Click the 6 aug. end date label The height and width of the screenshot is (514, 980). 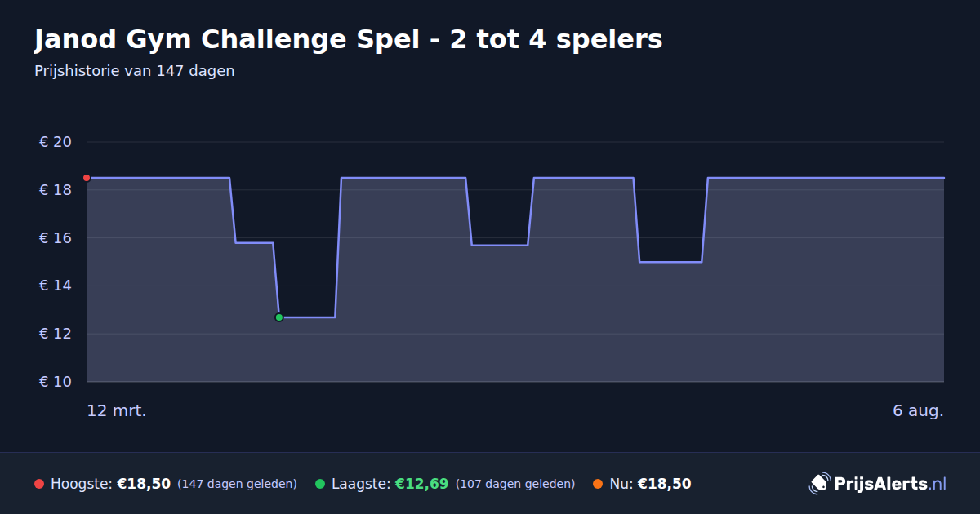pos(918,410)
